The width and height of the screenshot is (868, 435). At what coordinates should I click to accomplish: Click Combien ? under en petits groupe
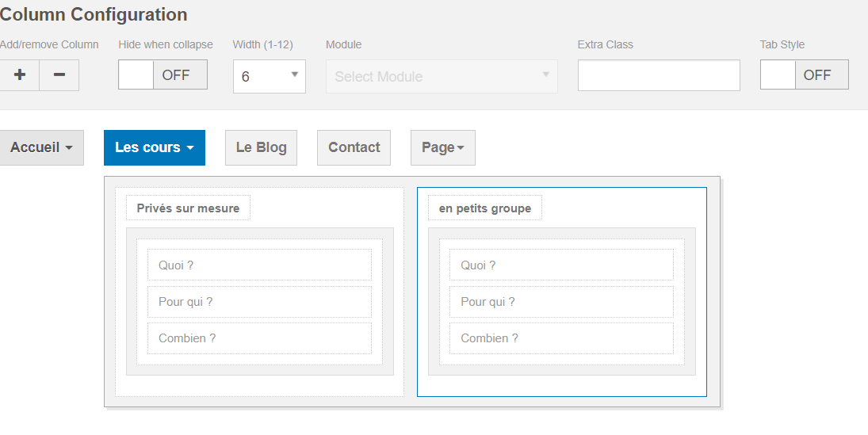pyautogui.click(x=561, y=338)
